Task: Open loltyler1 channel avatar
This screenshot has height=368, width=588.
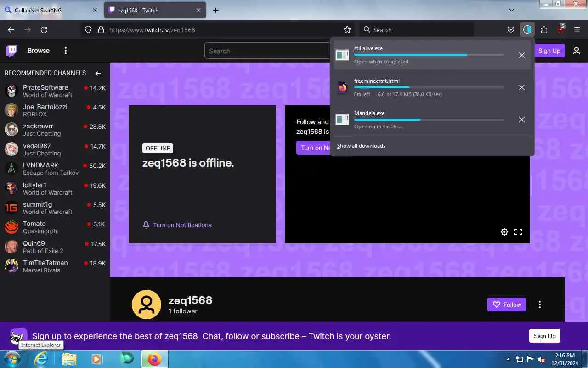Action: 11,188
